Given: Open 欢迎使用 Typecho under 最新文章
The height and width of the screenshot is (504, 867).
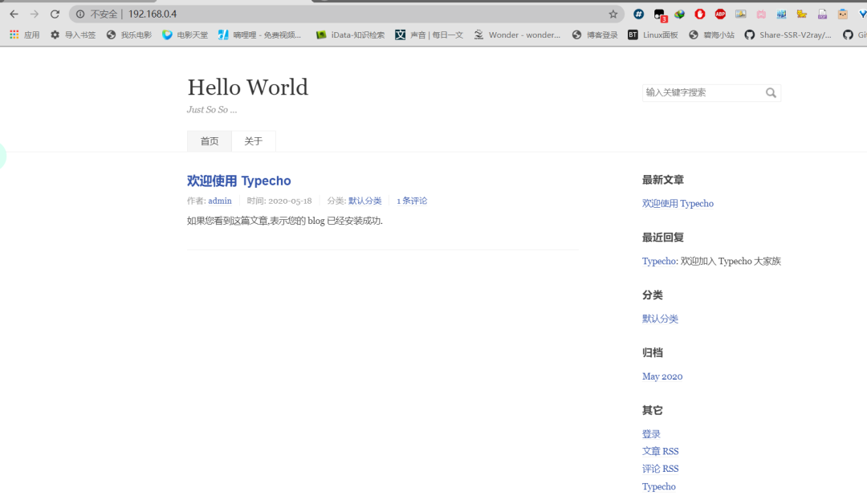Looking at the screenshot, I should [678, 203].
